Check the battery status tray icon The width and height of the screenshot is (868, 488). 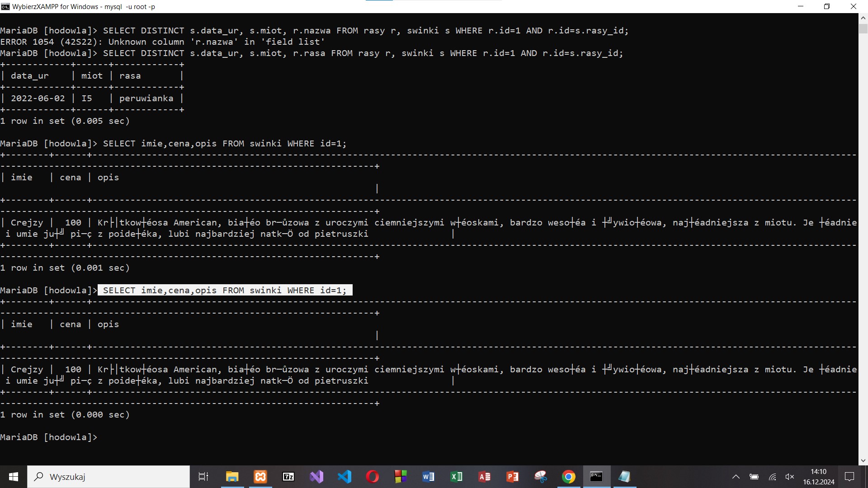click(754, 477)
